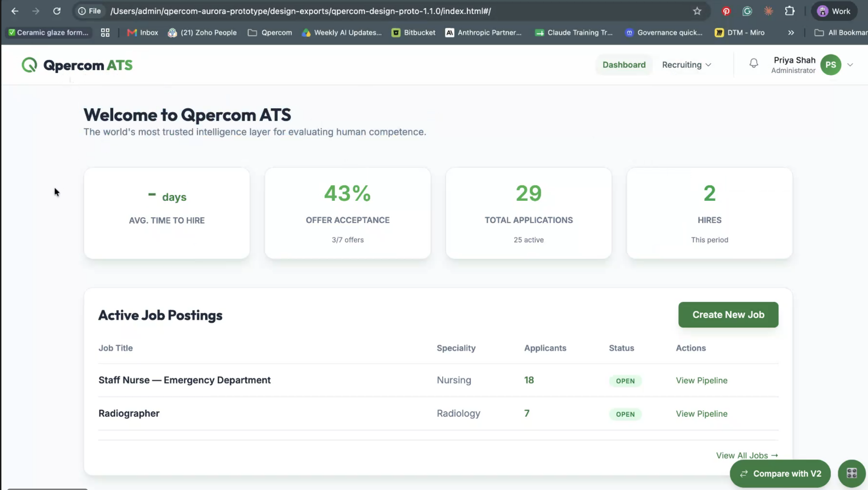This screenshot has width=868, height=490.
Task: Open the Offer Acceptance 43% card
Action: (348, 213)
